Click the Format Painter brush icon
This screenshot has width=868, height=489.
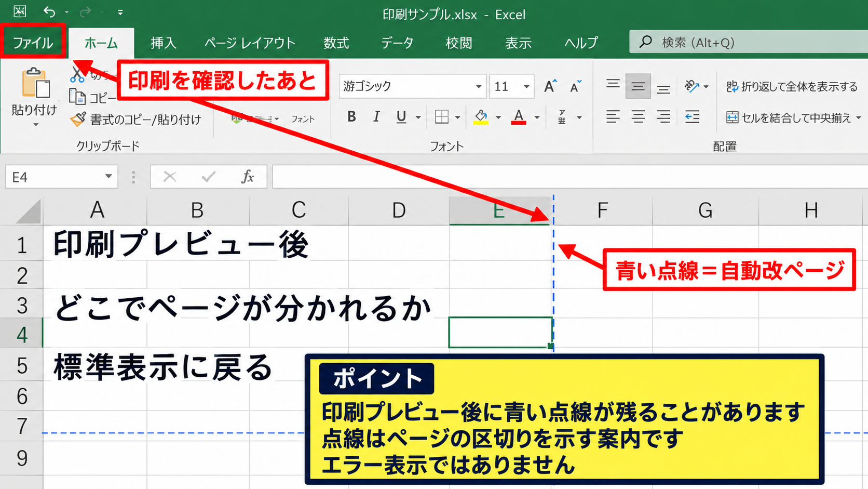point(78,119)
